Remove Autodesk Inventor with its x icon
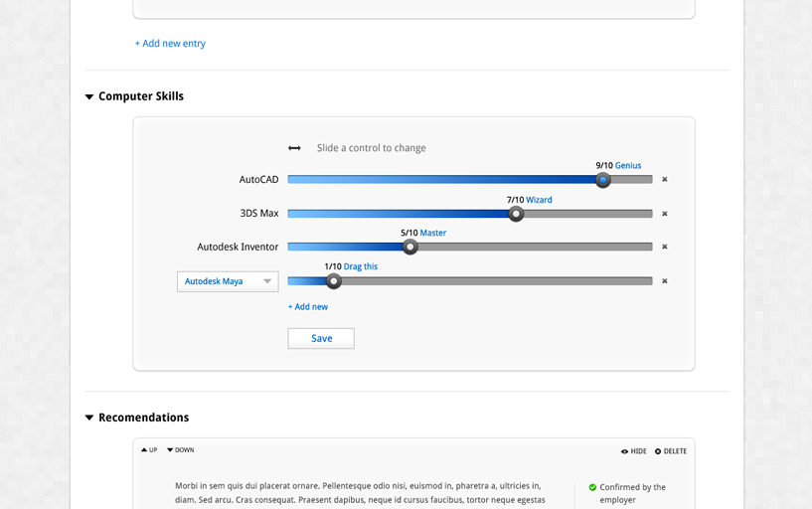This screenshot has width=812, height=509. click(x=665, y=247)
